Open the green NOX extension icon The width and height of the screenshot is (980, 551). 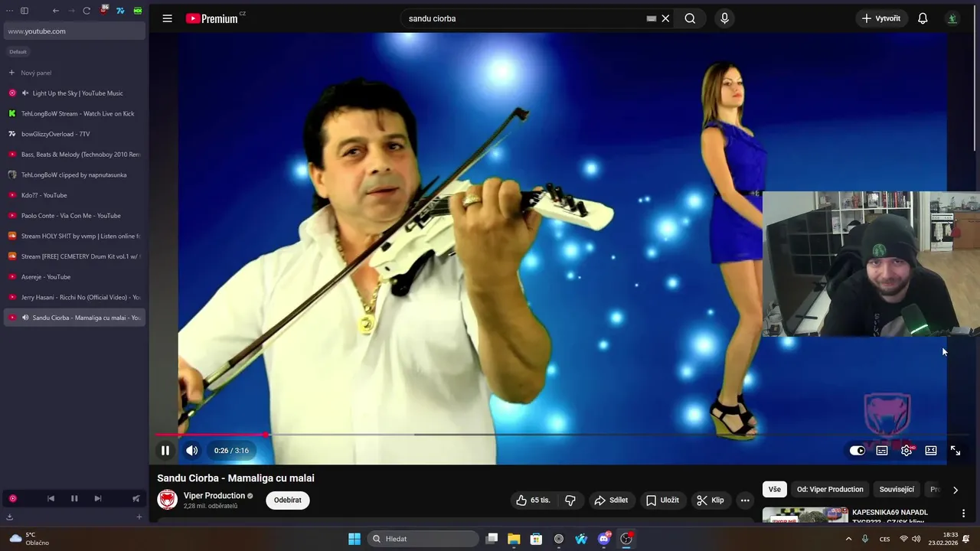click(x=138, y=11)
